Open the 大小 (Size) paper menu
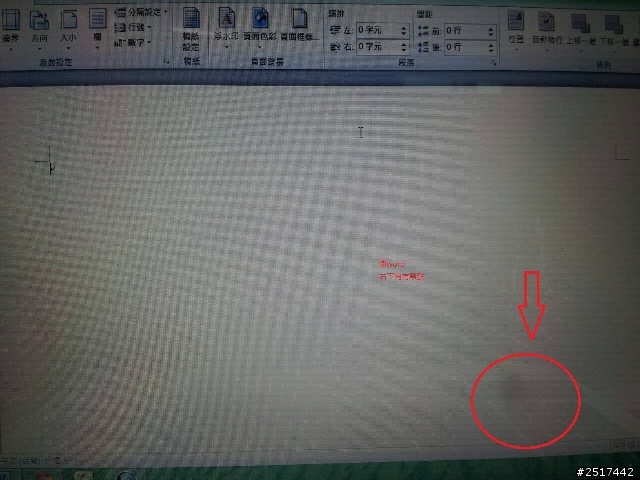The image size is (640, 480). [68, 29]
